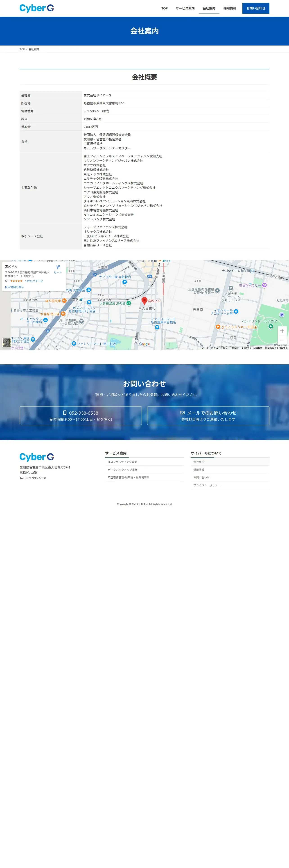Click 拡大地図を表示 link on map
Screen dimensions: 289x868
point(14,287)
